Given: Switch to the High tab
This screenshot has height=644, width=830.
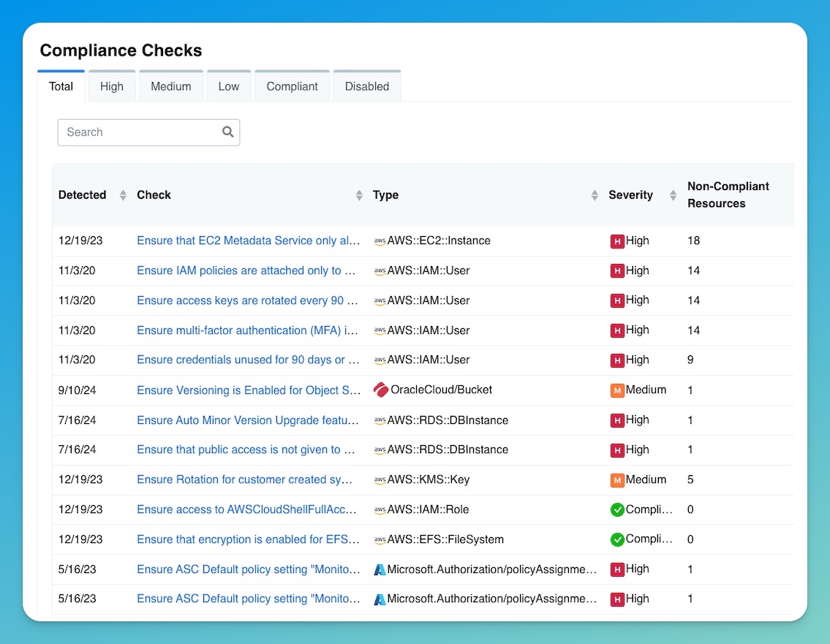Looking at the screenshot, I should click(x=112, y=86).
